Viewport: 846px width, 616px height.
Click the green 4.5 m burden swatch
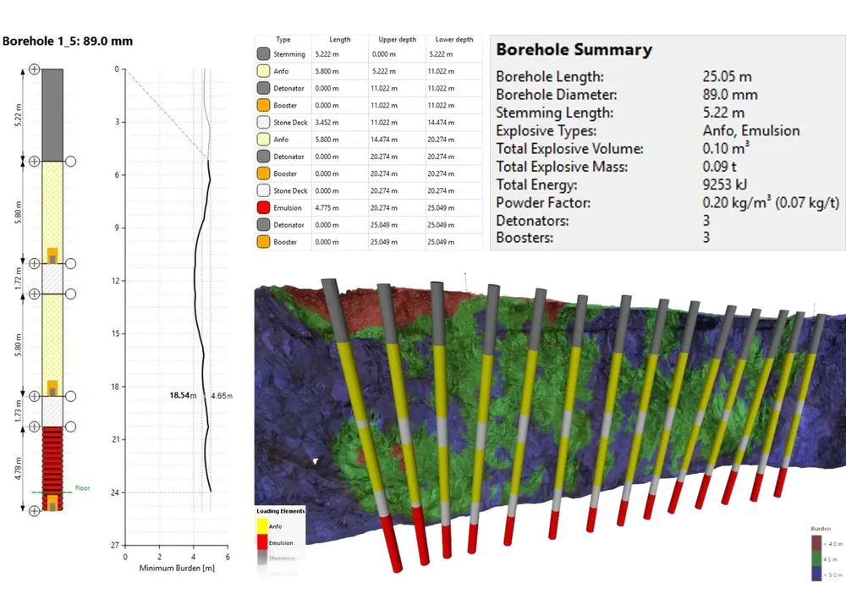coord(816,558)
